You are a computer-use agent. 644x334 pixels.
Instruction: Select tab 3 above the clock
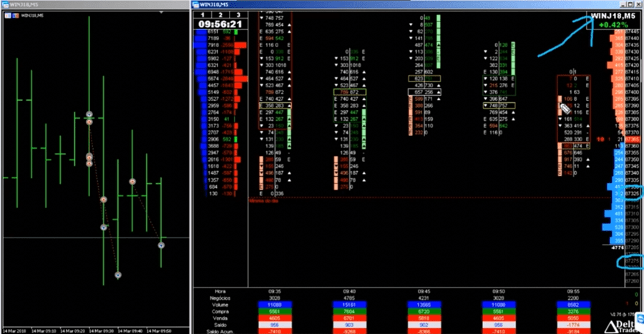[238, 14]
